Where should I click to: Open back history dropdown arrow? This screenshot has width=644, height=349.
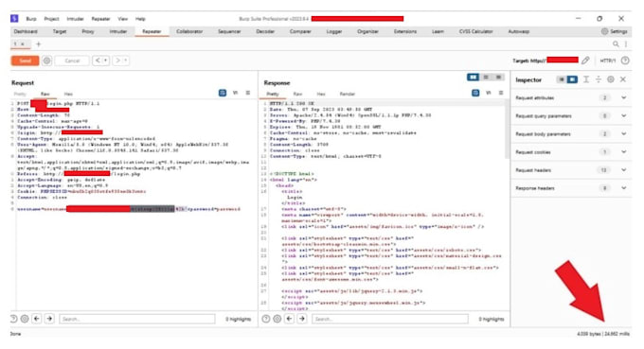[105, 61]
